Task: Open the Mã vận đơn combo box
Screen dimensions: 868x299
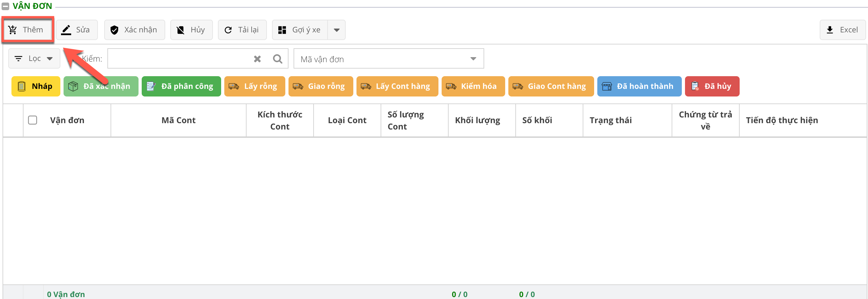Action: (388, 59)
